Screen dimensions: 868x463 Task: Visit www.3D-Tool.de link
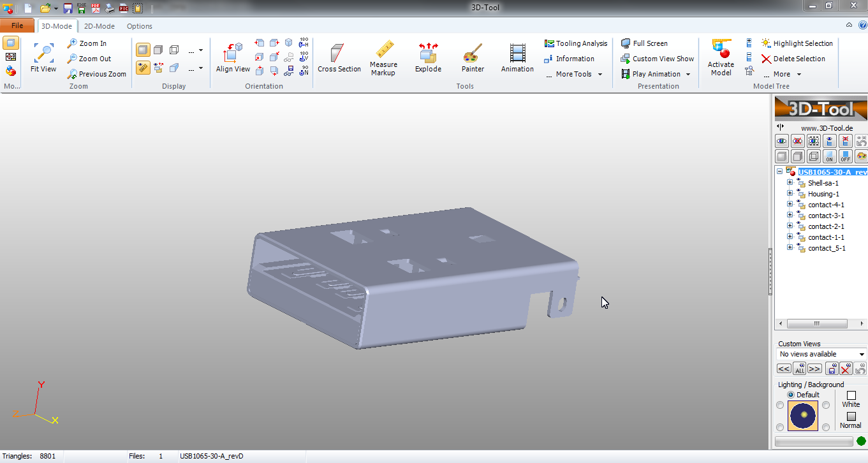[x=826, y=128]
